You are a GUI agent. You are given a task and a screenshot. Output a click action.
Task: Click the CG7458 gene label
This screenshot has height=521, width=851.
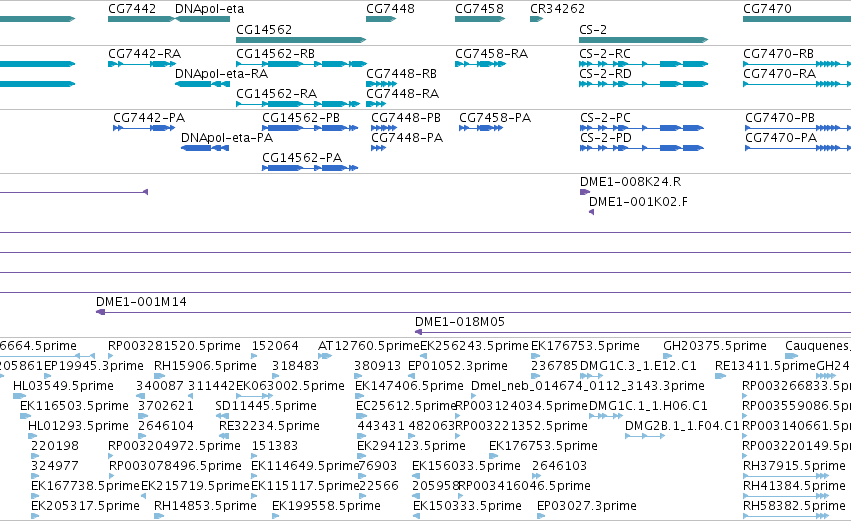tap(479, 9)
